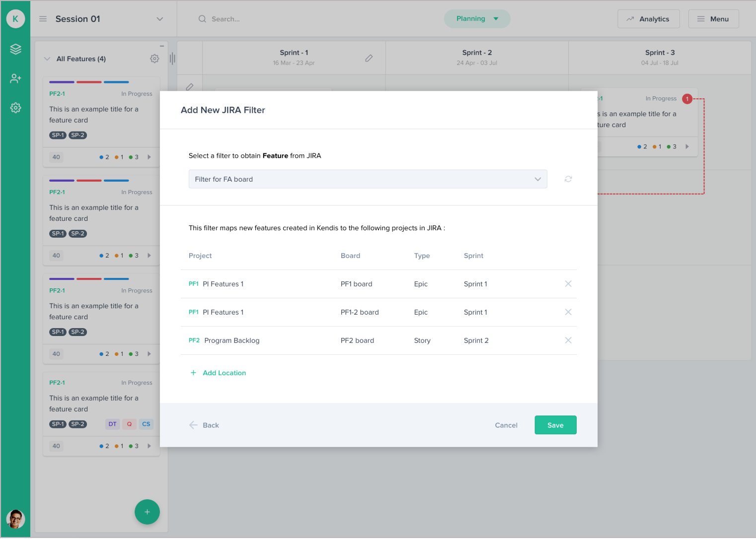Remove the PF1-2 board mapping row
This screenshot has height=539, width=756.
click(568, 312)
